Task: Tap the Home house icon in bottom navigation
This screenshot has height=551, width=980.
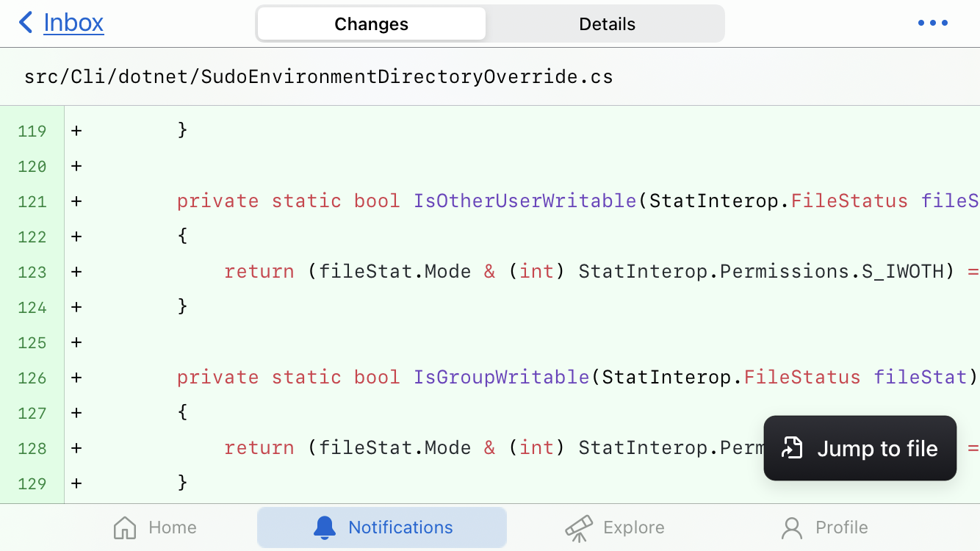Action: pyautogui.click(x=125, y=527)
